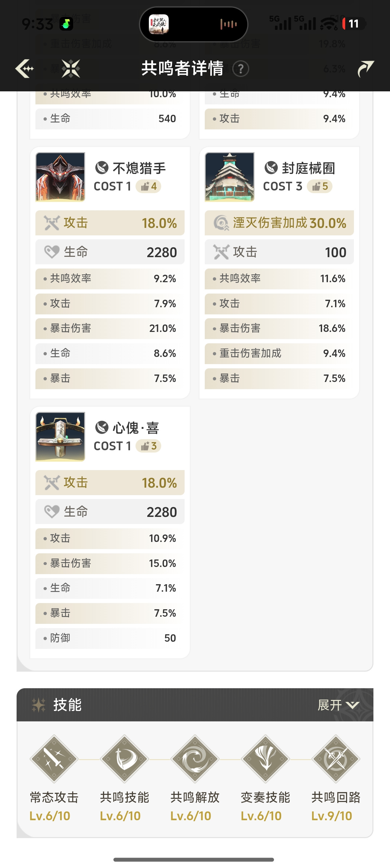390x868 pixels.
Task: Open the help question mark icon
Action: coord(240,69)
